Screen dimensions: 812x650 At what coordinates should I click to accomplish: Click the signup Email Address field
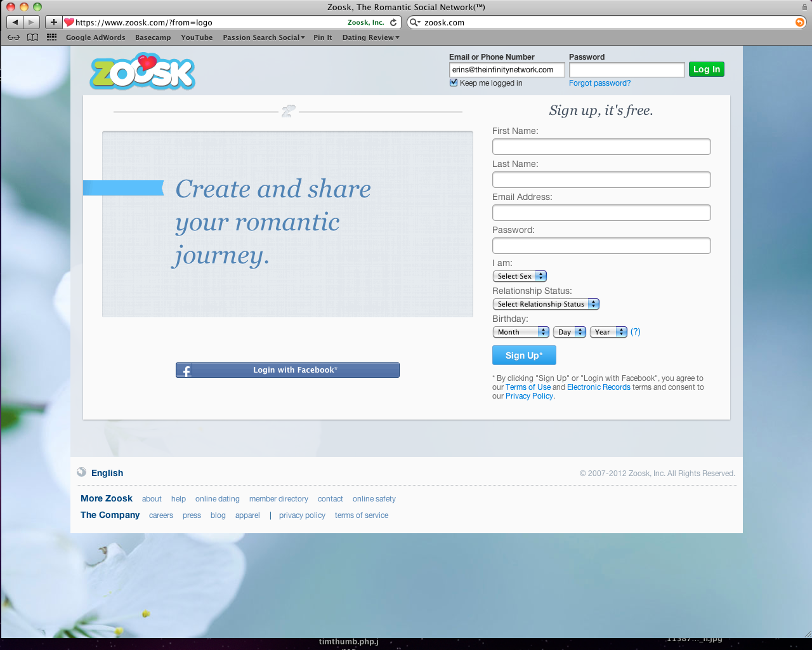point(601,213)
